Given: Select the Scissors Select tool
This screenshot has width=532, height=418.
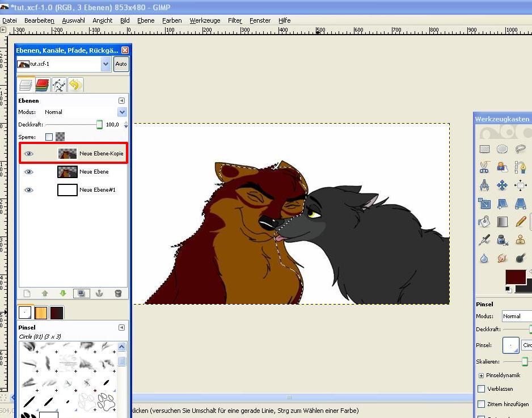Looking at the screenshot, I should point(484,167).
